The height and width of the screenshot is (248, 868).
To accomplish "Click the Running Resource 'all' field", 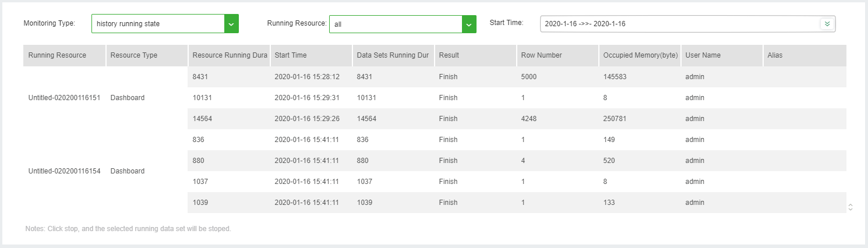I will tap(396, 24).
